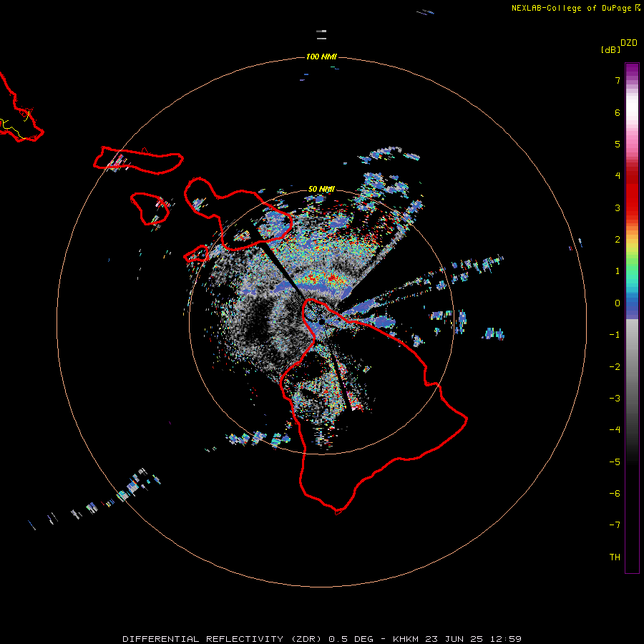Click the 5 value on color scale
The height and width of the screenshot is (644, 644).
point(618,144)
